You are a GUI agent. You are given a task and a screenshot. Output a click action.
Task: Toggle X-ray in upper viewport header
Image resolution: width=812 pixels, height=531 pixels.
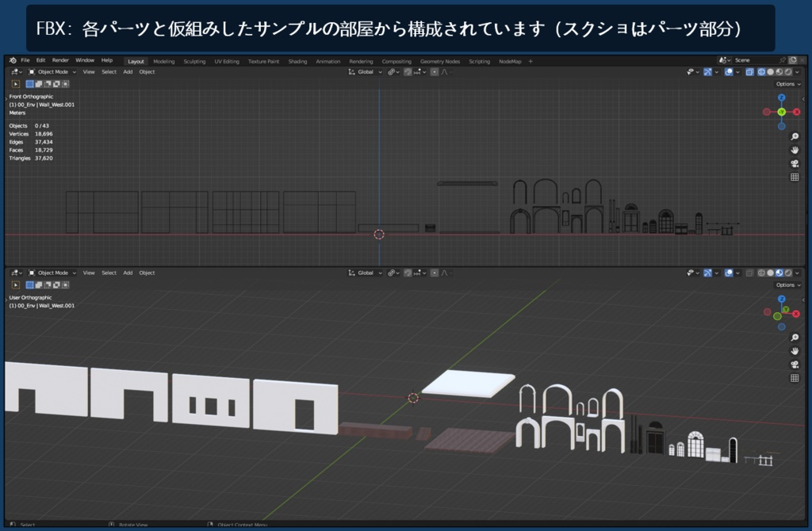pyautogui.click(x=749, y=72)
